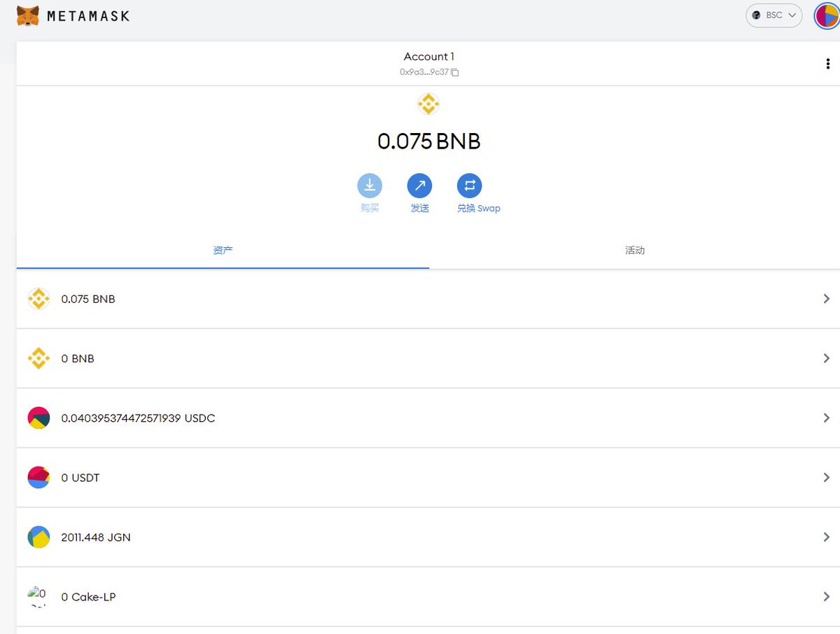Open the colorful account avatar menu
Viewport: 840px width, 634px height.
tap(827, 15)
